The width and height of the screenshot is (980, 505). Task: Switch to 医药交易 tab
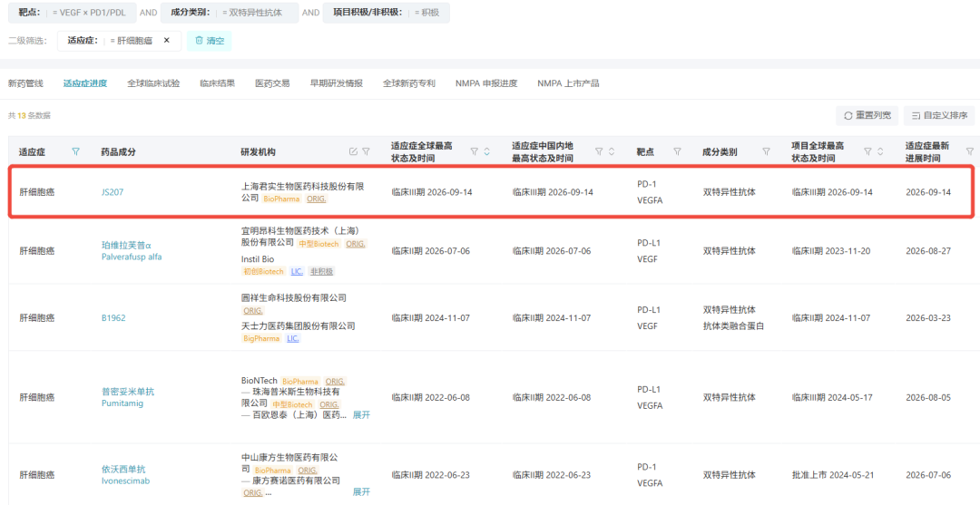click(272, 83)
